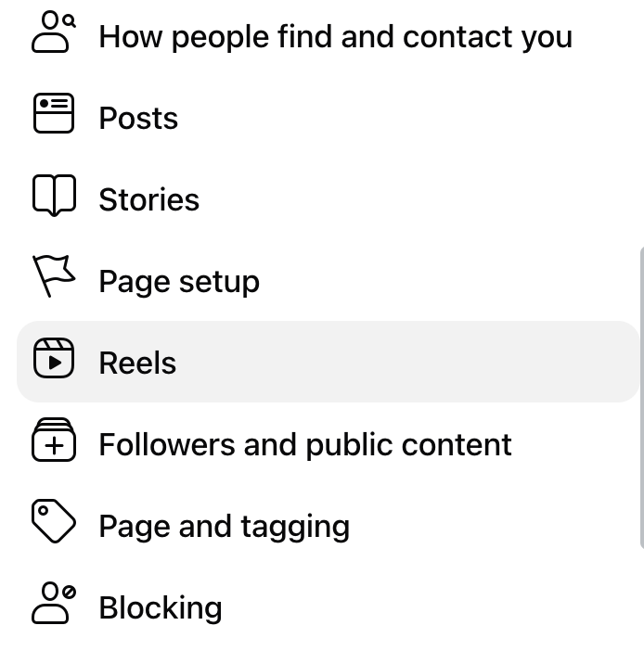The height and width of the screenshot is (651, 644).
Task: Navigate to Page and tagging
Action: 224,527
